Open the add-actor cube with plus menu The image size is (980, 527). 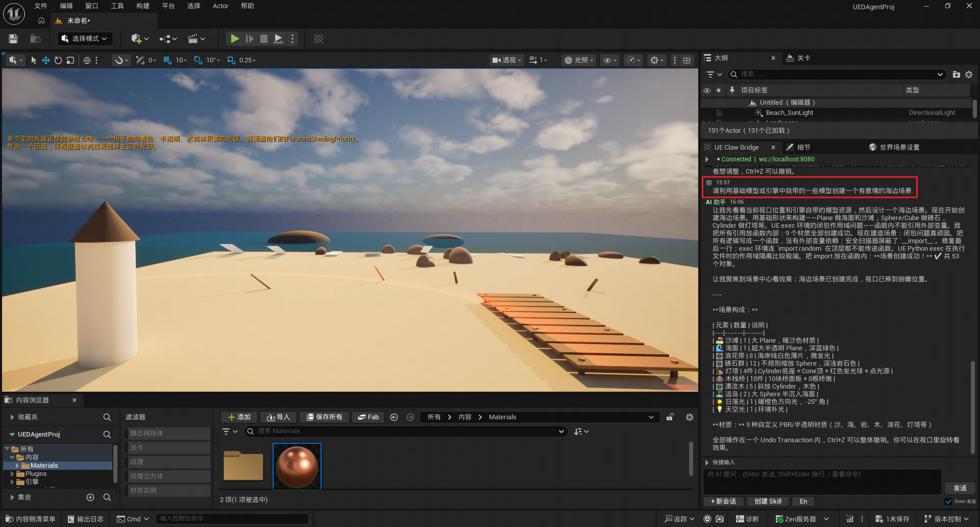click(139, 39)
